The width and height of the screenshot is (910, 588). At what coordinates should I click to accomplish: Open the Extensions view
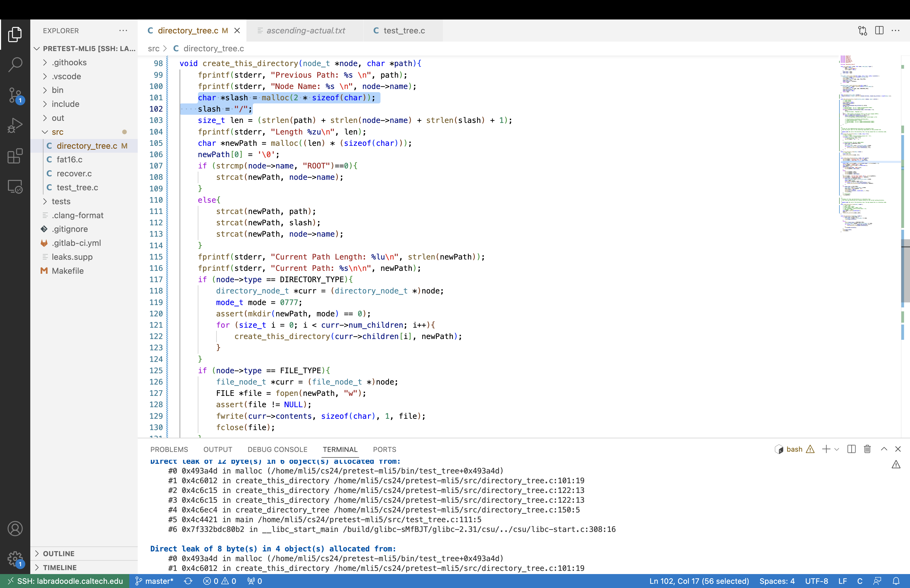pyautogui.click(x=15, y=156)
